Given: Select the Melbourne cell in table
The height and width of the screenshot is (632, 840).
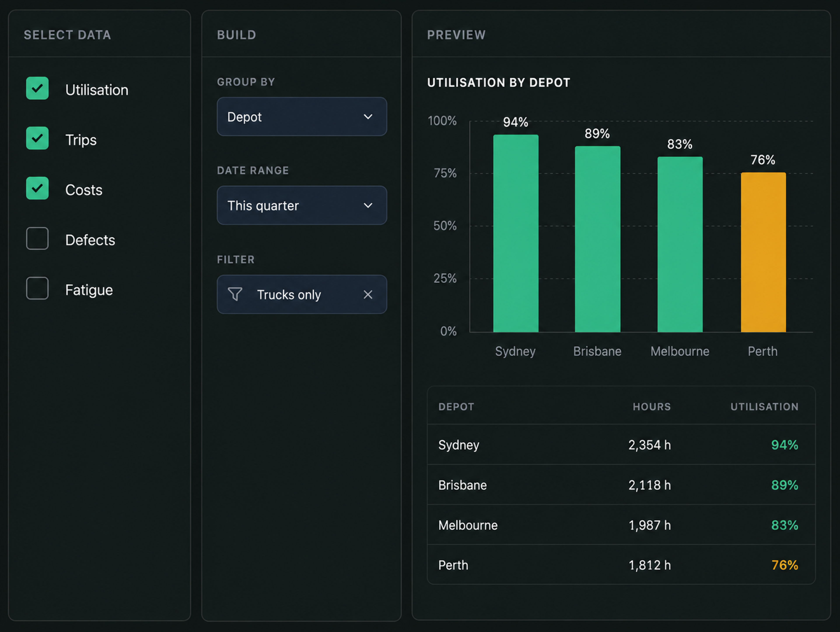Looking at the screenshot, I should 468,525.
